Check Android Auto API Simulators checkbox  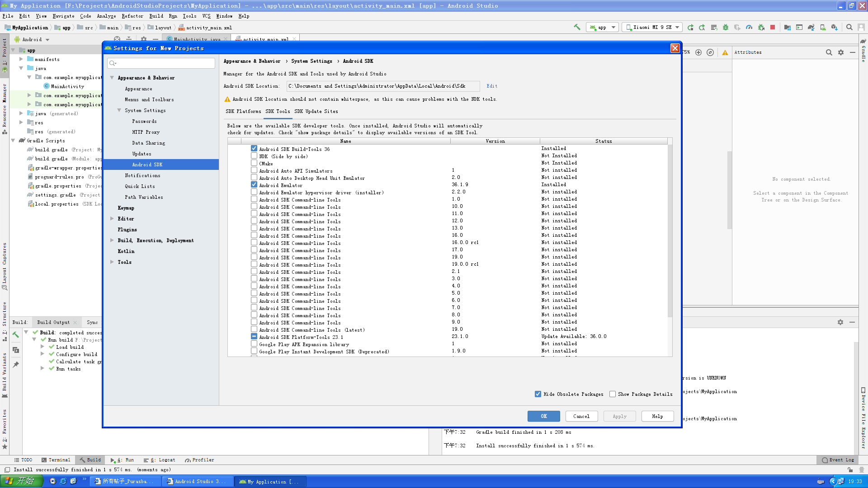pos(254,170)
